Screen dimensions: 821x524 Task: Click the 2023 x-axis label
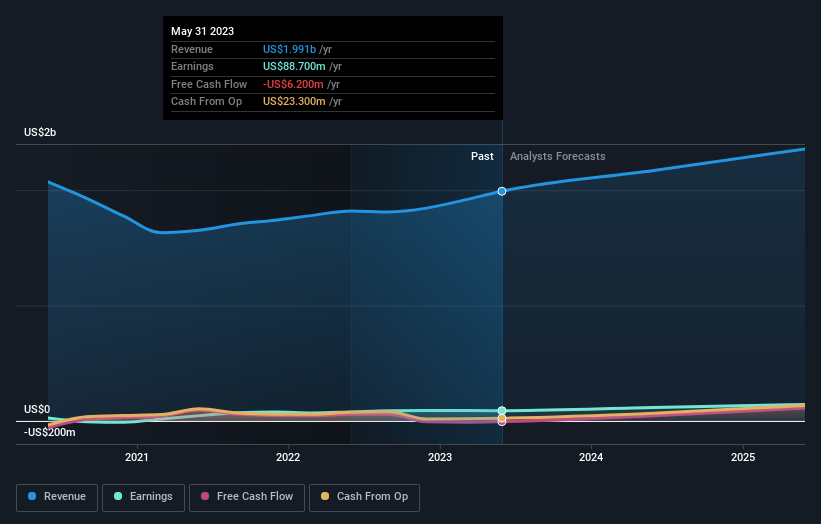(440, 457)
